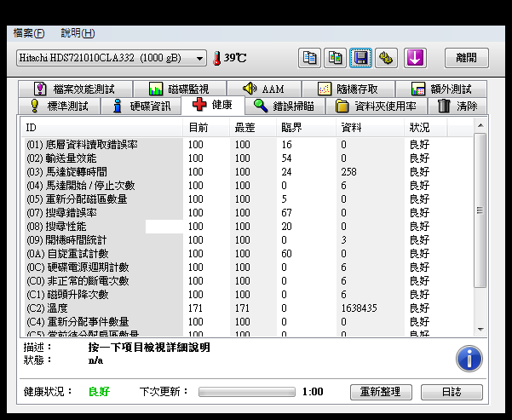Image resolution: width=512 pixels, height=420 pixels.
Task: Click the 重新整理 refresh button
Action: tap(381, 392)
